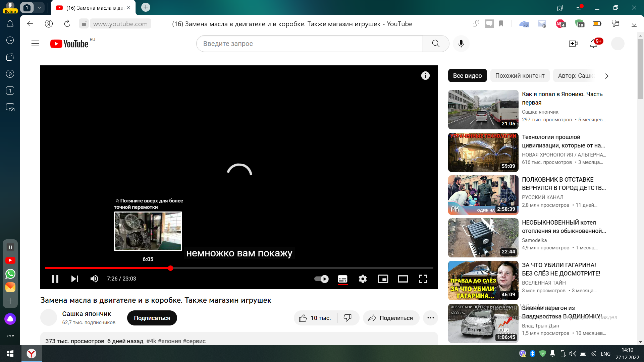Pause the video playback
Screen dimensions: 644x362
click(55, 279)
